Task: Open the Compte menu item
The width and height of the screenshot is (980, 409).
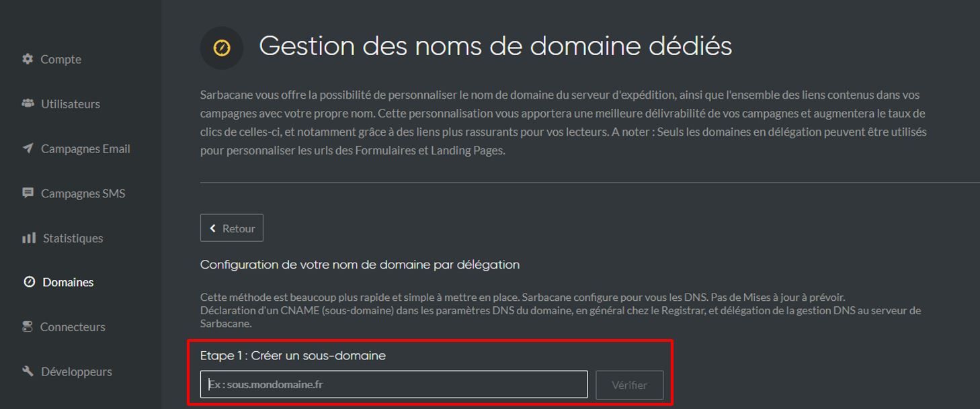Action: 60,59
